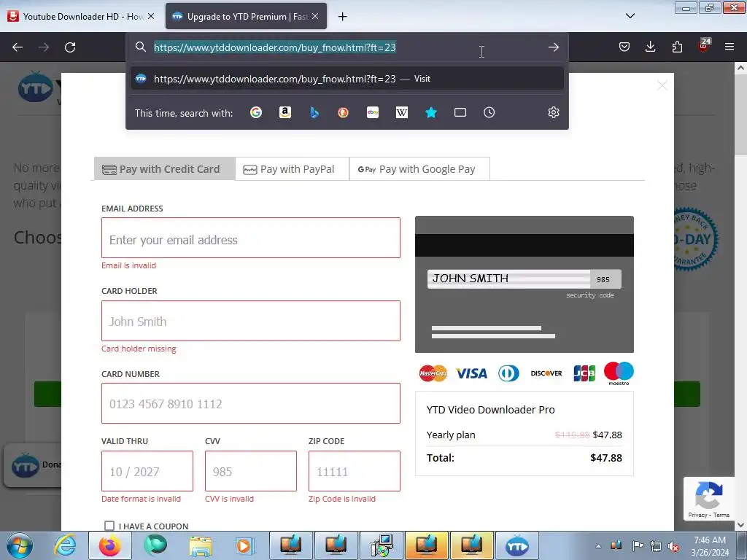Close the Youtube Downloader HD tab
The height and width of the screenshot is (560, 747).
[151, 16]
